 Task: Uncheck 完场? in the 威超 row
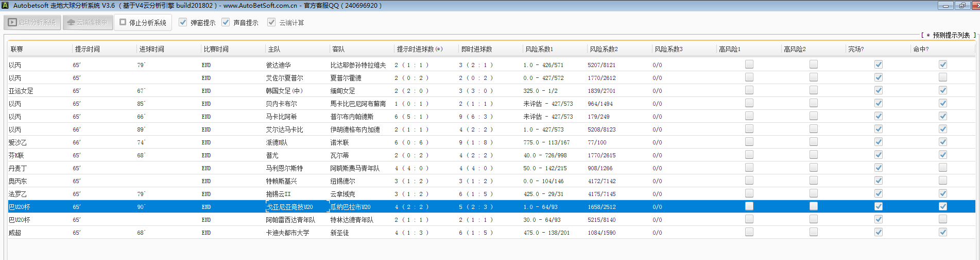tap(879, 232)
